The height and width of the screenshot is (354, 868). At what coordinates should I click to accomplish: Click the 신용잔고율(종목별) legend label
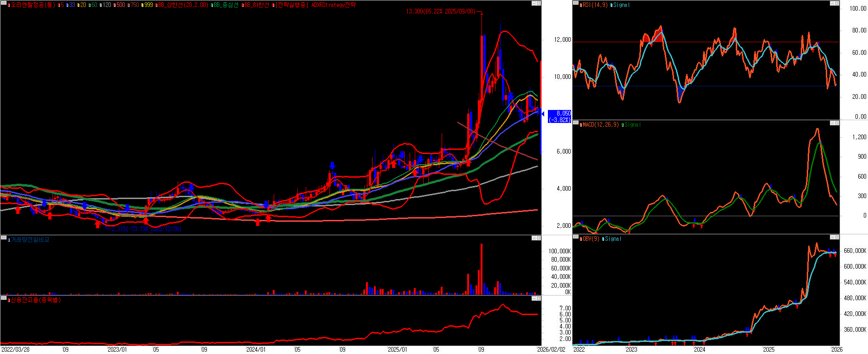pos(36,300)
